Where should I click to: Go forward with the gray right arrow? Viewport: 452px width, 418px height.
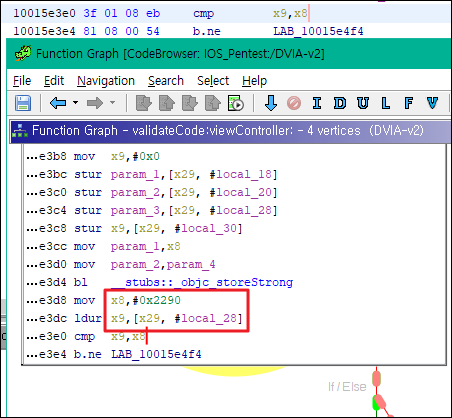[95, 103]
